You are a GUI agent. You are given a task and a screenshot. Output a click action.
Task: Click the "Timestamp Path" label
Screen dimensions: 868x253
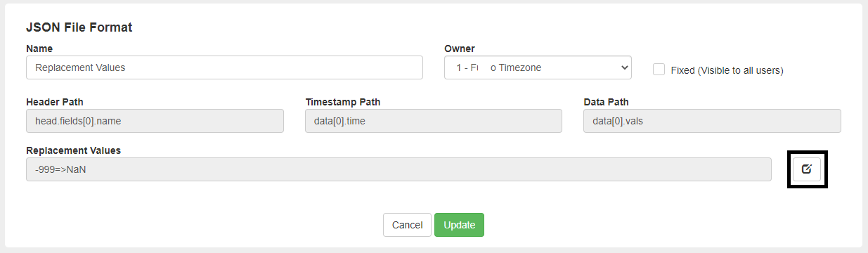(x=343, y=102)
